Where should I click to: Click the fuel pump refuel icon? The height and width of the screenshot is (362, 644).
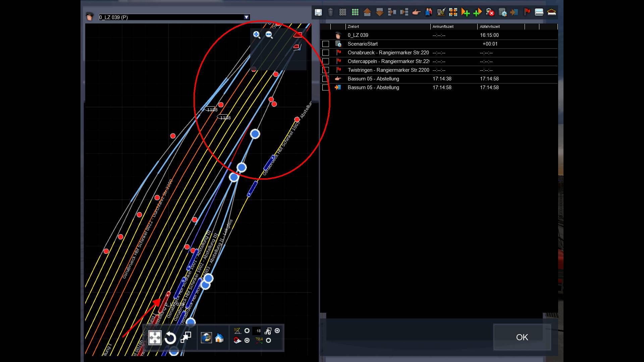441,12
